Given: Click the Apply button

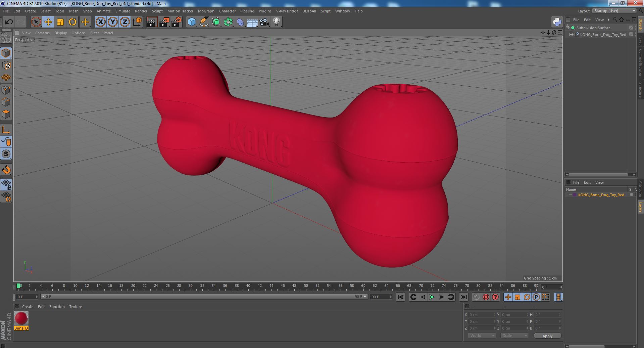Looking at the screenshot, I should pos(547,336).
